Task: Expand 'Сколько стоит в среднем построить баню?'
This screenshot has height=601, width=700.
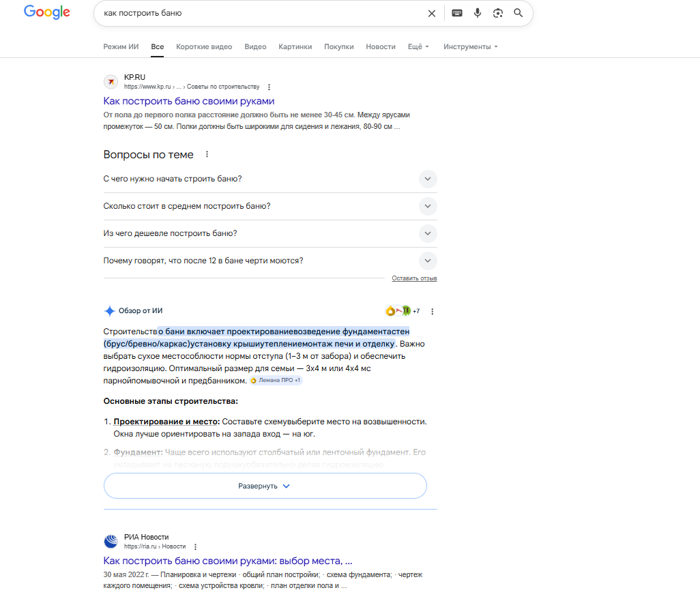Action: (x=428, y=206)
